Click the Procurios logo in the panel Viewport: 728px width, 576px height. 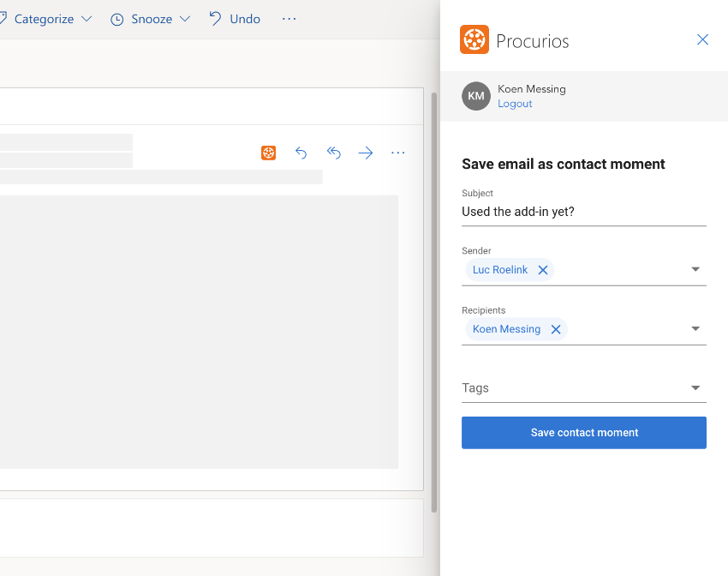tap(474, 40)
